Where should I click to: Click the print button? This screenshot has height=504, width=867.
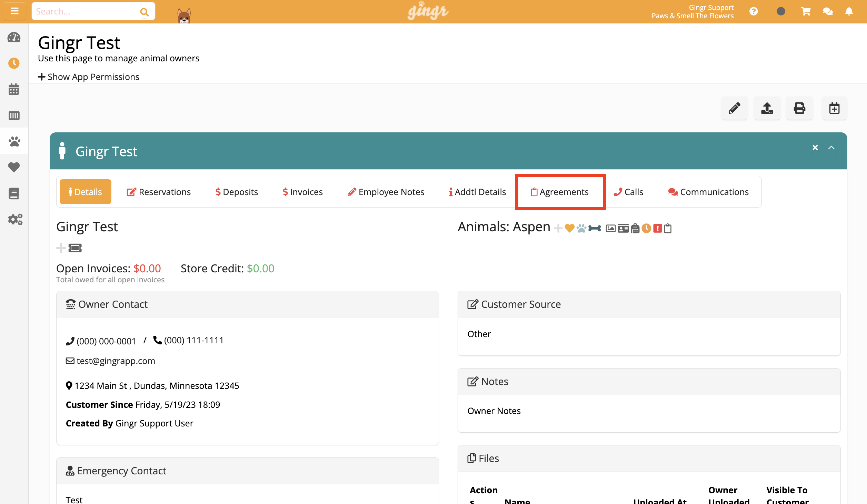(799, 108)
